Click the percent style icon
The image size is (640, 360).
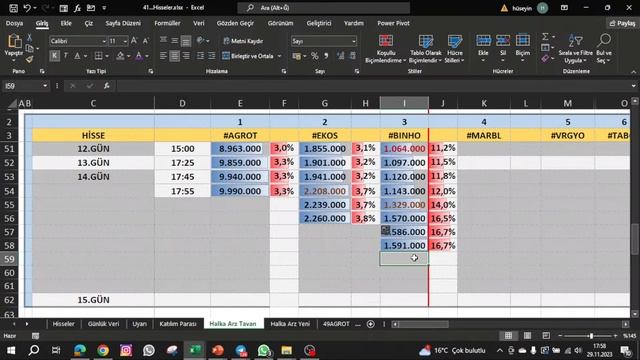[x=315, y=56]
